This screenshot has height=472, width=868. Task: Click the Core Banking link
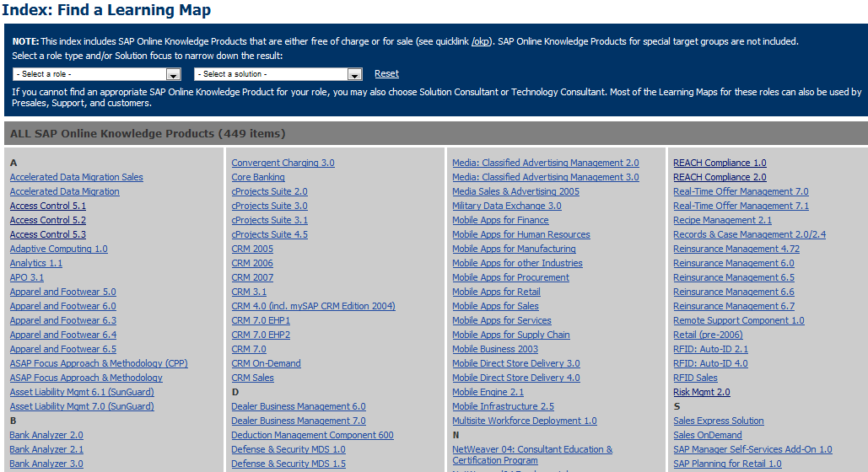click(258, 177)
